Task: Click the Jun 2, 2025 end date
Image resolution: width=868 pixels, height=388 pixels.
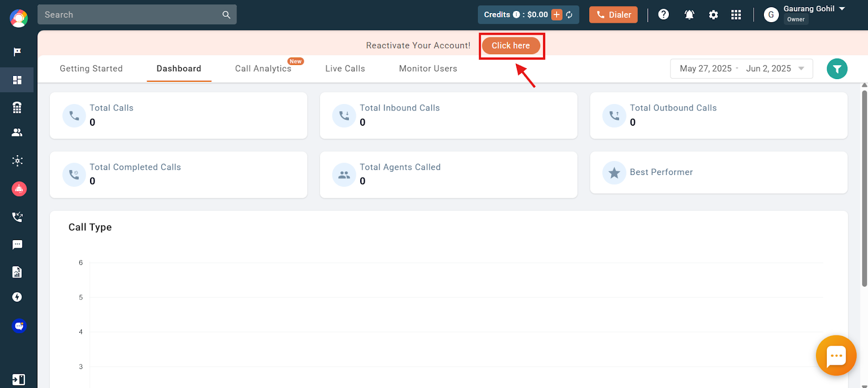Action: pos(768,69)
